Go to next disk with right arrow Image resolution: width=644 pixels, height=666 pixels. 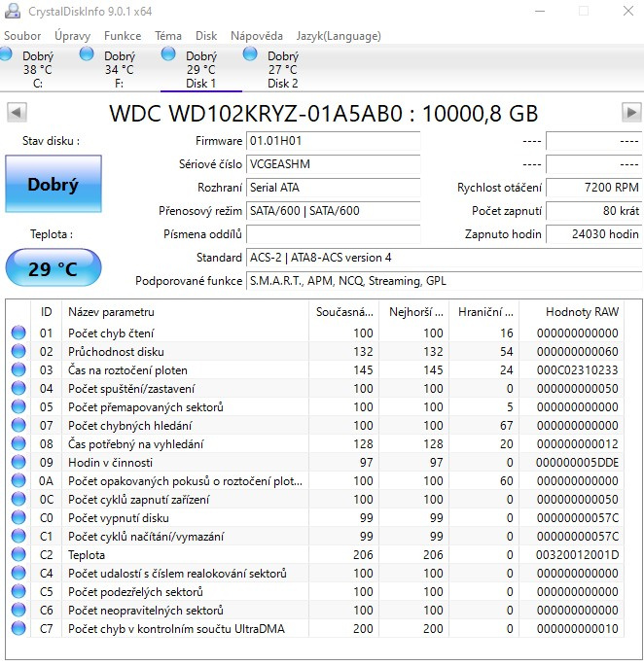[x=631, y=113]
